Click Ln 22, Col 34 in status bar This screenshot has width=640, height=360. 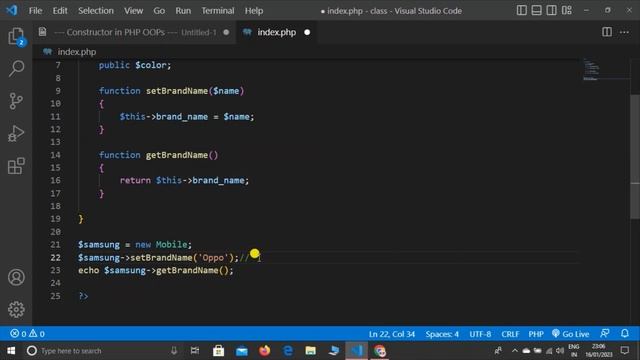[392, 334]
